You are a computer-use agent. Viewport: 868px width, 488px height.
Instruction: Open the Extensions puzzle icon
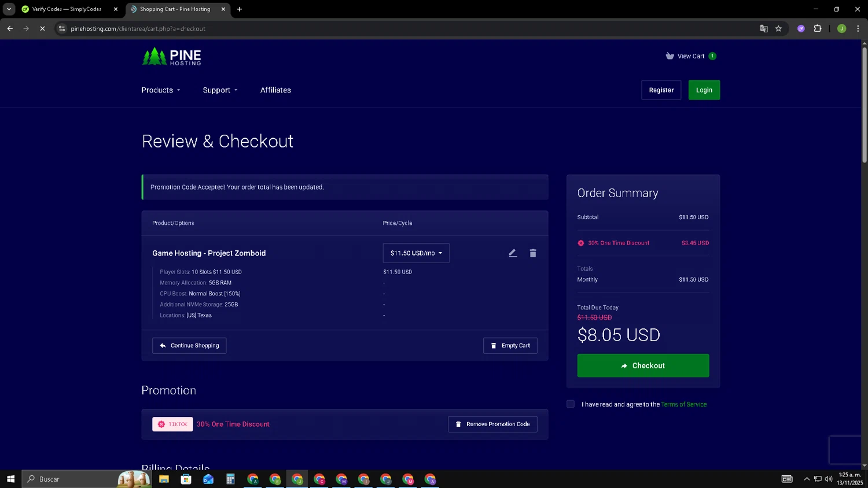point(818,28)
